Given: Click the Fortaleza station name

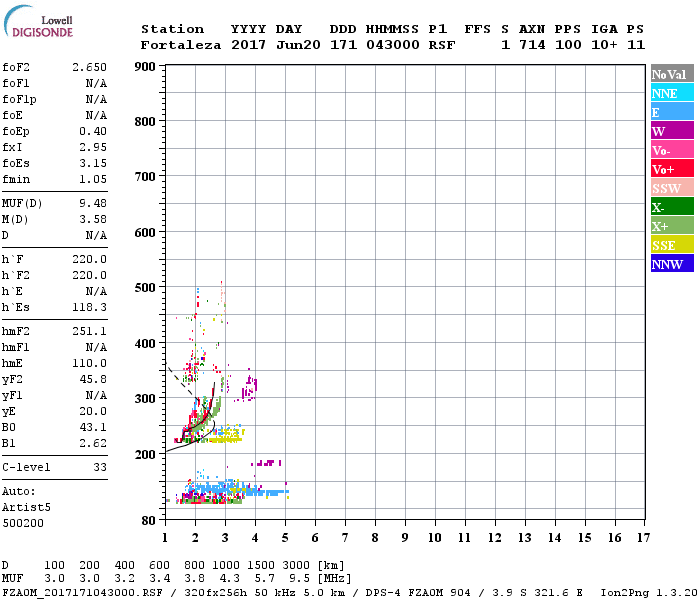Looking at the screenshot, I should 181,45.
